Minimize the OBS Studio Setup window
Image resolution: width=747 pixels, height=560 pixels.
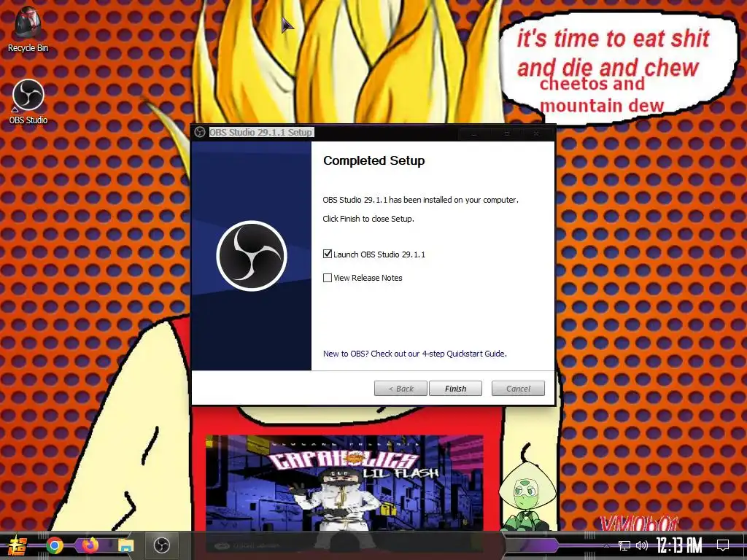coord(473,134)
